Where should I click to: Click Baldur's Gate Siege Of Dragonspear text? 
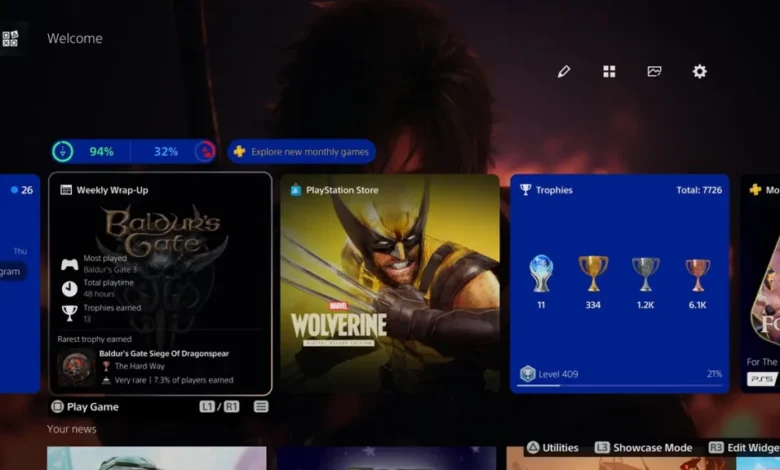tap(164, 354)
